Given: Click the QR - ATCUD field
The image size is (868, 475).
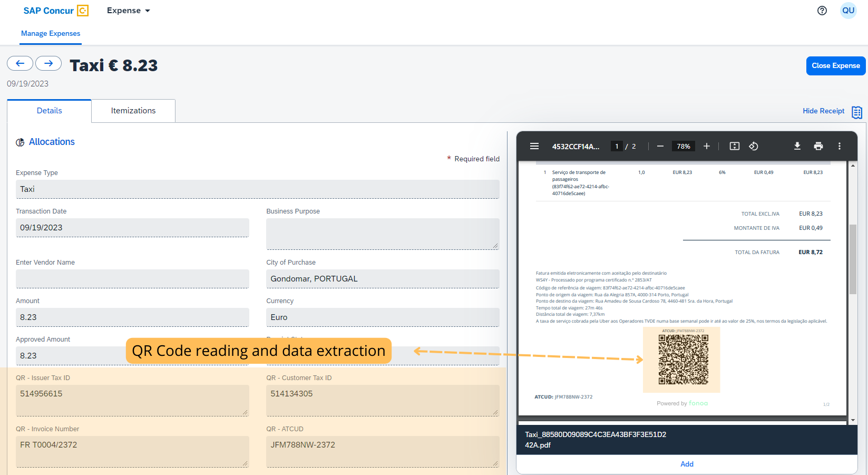Looking at the screenshot, I should [383, 452].
